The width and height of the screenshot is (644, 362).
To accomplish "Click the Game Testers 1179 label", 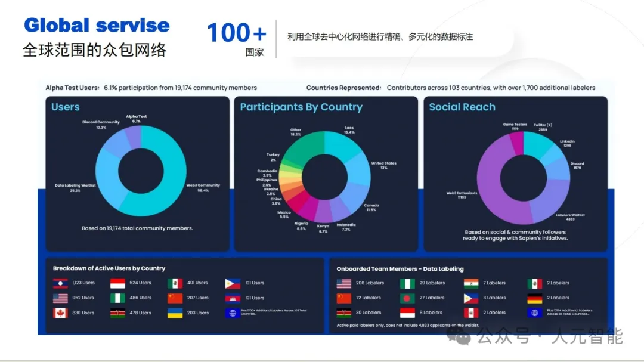I will pyautogui.click(x=515, y=126).
